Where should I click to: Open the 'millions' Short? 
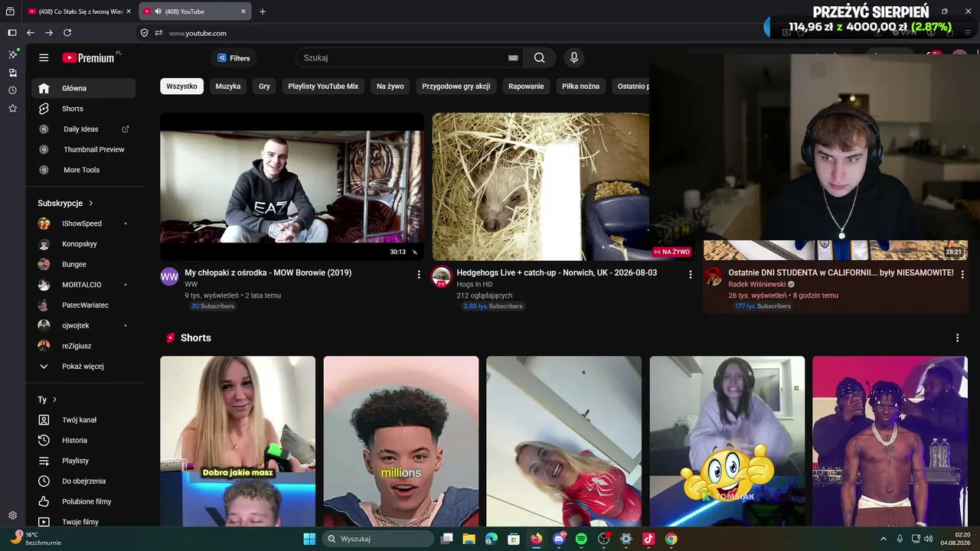(401, 442)
